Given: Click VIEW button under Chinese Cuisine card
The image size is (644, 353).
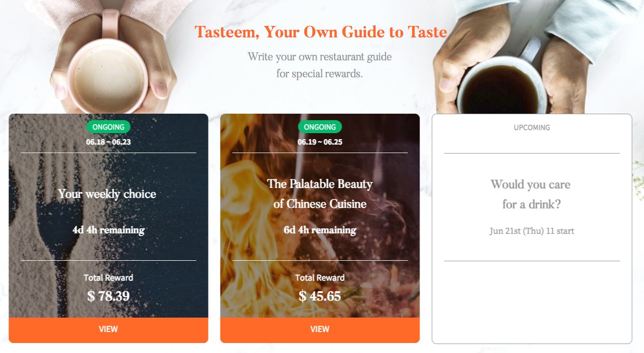Looking at the screenshot, I should [x=320, y=330].
